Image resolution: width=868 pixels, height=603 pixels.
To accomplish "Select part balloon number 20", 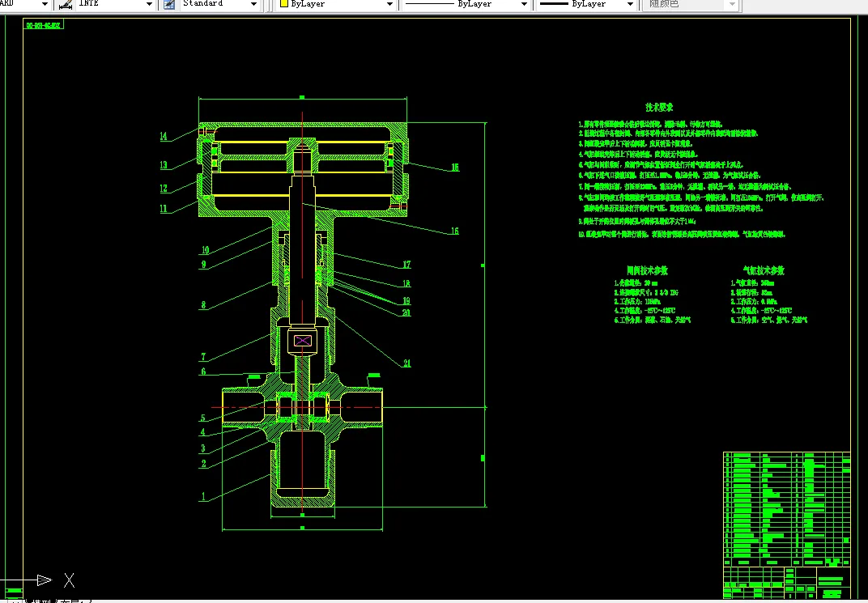I will point(406,312).
